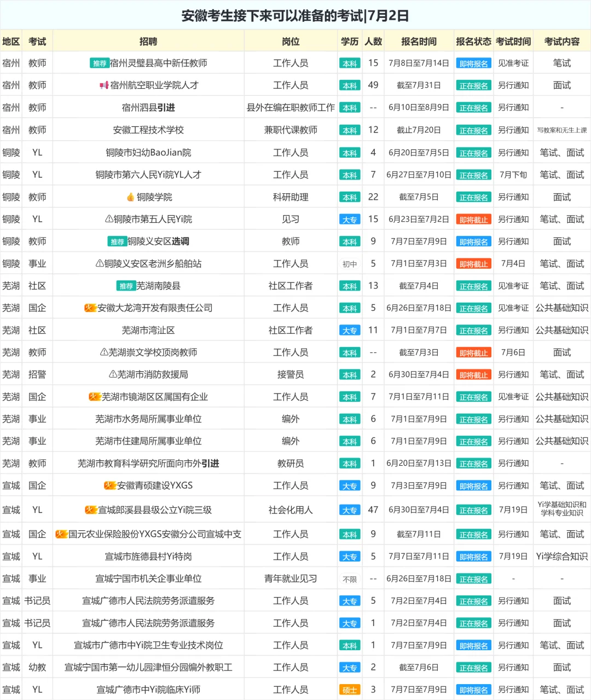
Task: Select the 宣城市旌德县村Yi特岗 entry
Action: 148,557
